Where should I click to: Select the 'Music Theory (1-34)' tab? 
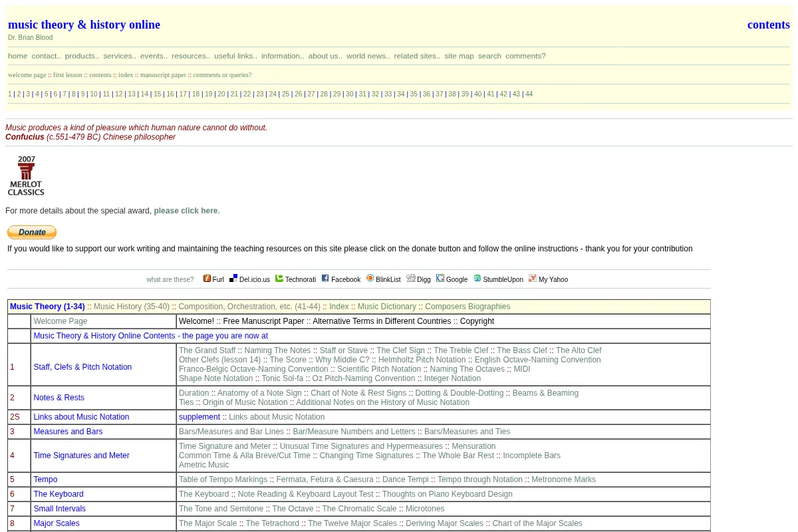(47, 307)
